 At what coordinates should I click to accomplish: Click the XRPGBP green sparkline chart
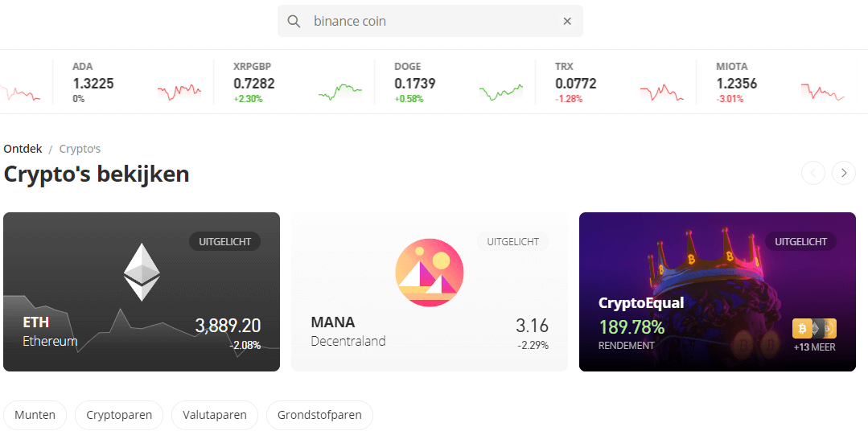[340, 92]
